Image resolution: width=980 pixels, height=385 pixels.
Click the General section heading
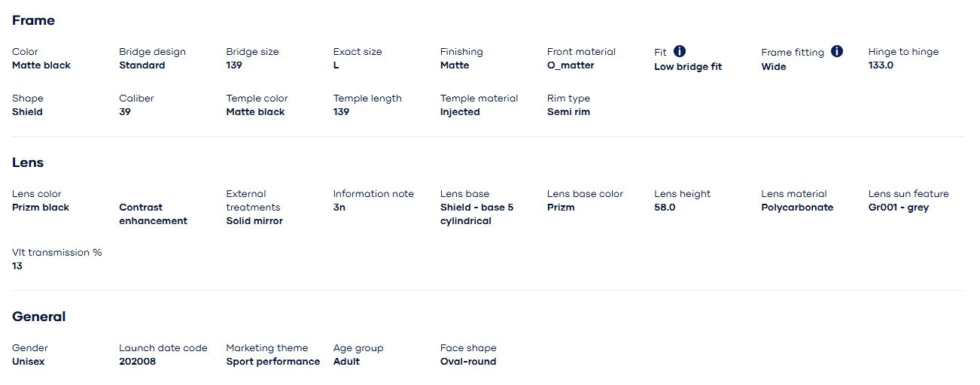click(38, 317)
